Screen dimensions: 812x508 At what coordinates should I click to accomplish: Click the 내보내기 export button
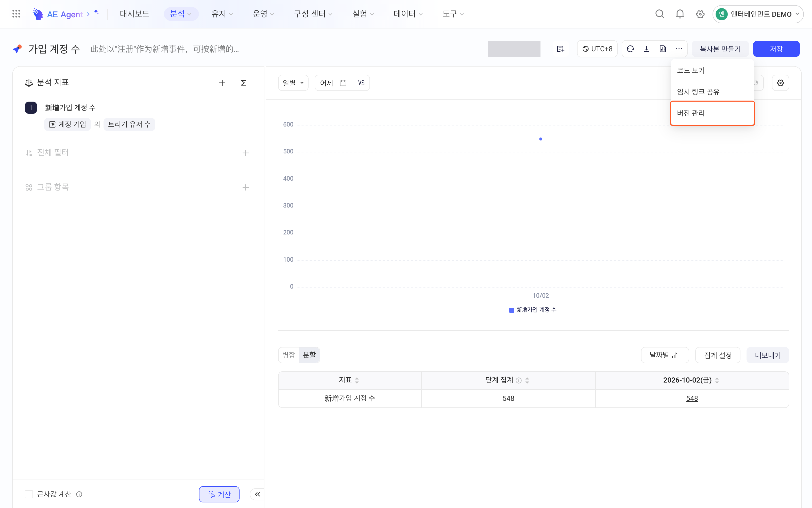768,355
